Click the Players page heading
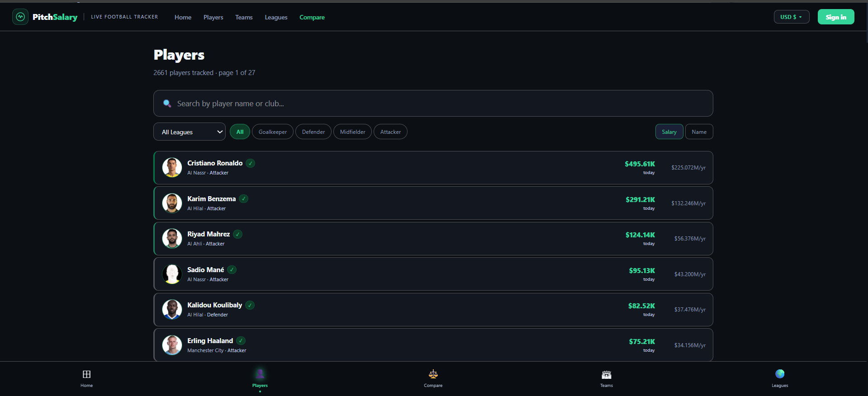The width and height of the screenshot is (868, 396). click(179, 55)
